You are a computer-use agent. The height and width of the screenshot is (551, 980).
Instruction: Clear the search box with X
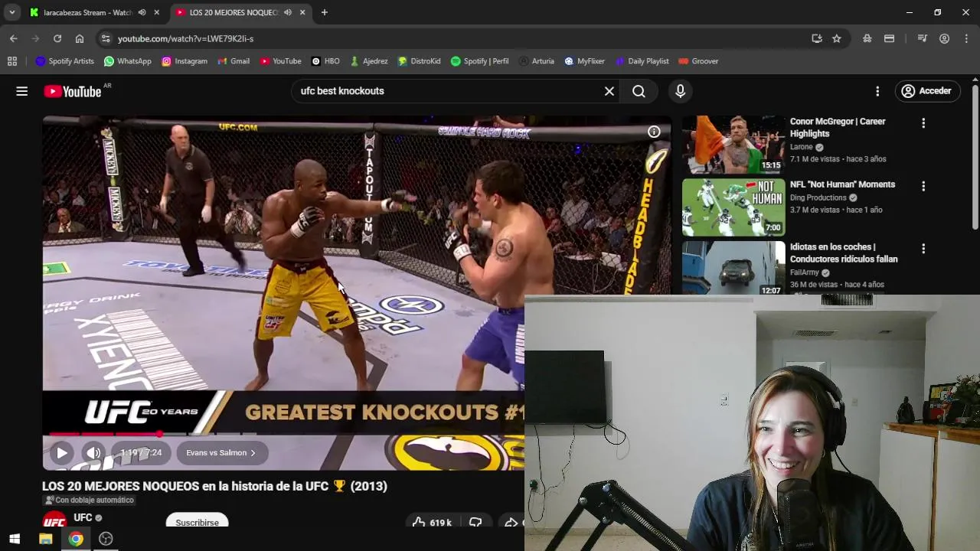coord(609,91)
